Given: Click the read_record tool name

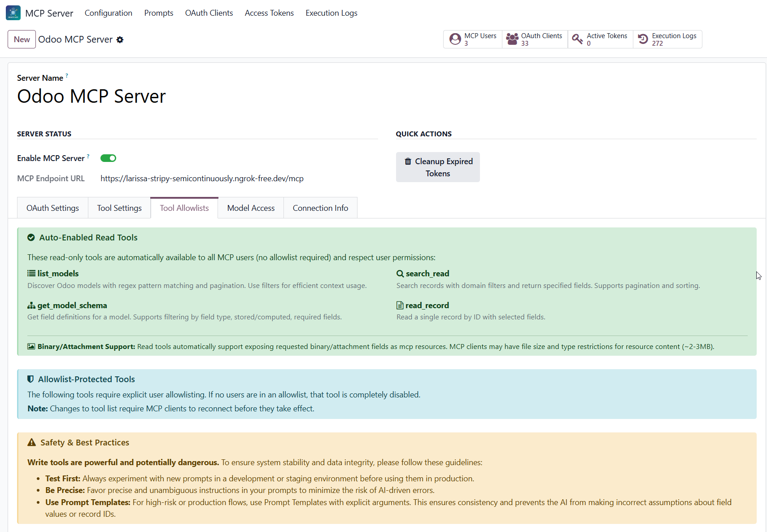Looking at the screenshot, I should (427, 305).
